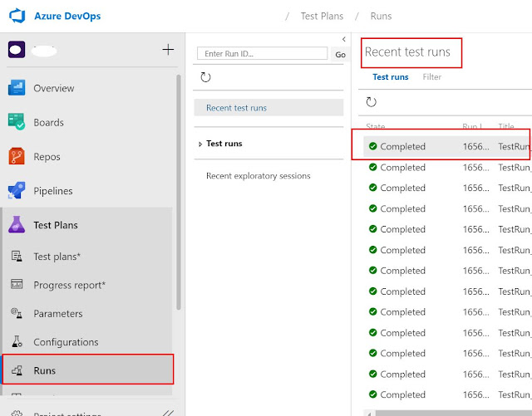Sort by the State column header

[x=375, y=126]
